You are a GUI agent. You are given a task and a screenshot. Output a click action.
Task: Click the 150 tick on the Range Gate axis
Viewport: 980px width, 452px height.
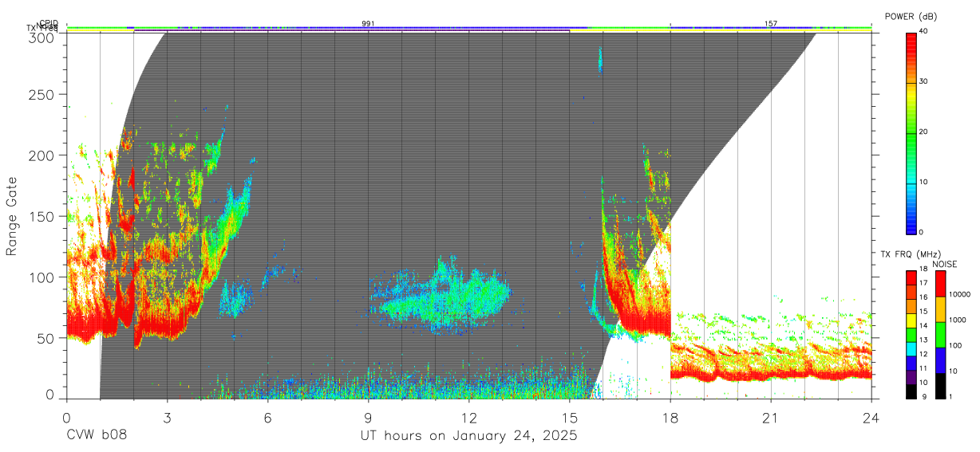[x=41, y=217]
